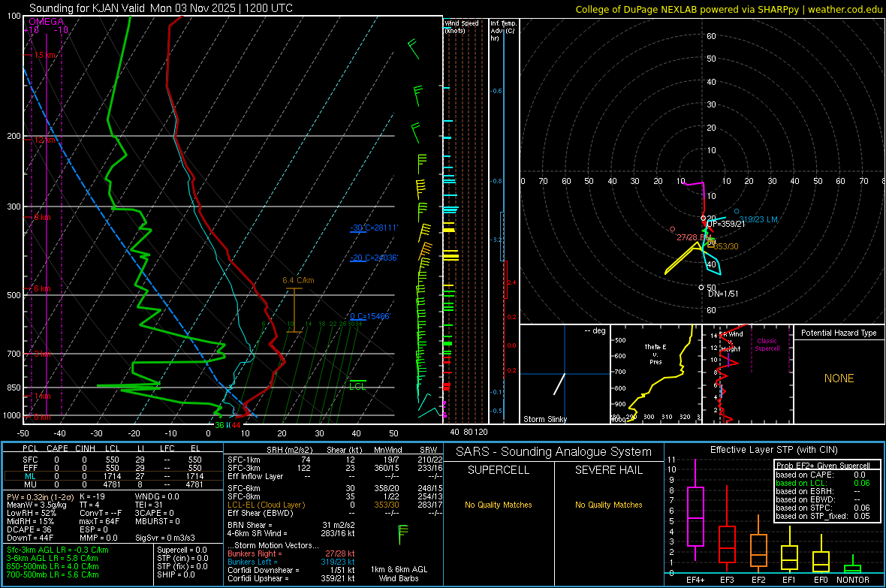Click the orange 353/30 hodograph label
The image size is (886, 588).
(x=725, y=246)
